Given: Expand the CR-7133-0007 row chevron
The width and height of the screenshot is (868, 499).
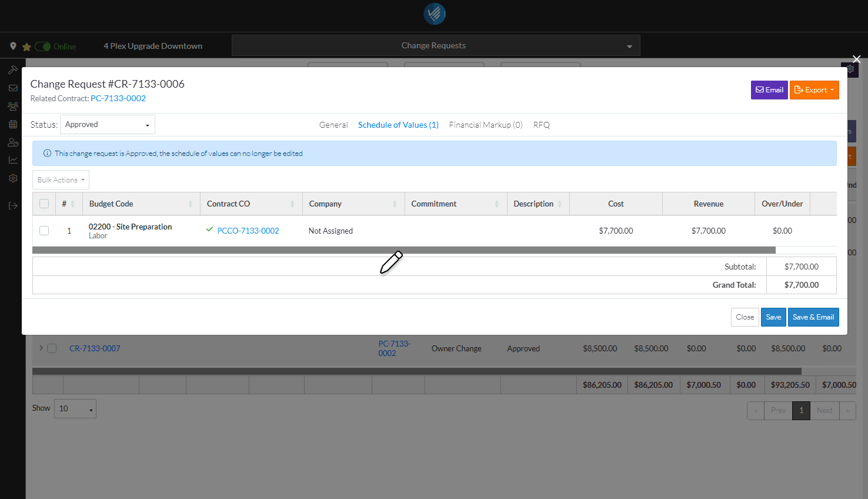Looking at the screenshot, I should (x=41, y=348).
